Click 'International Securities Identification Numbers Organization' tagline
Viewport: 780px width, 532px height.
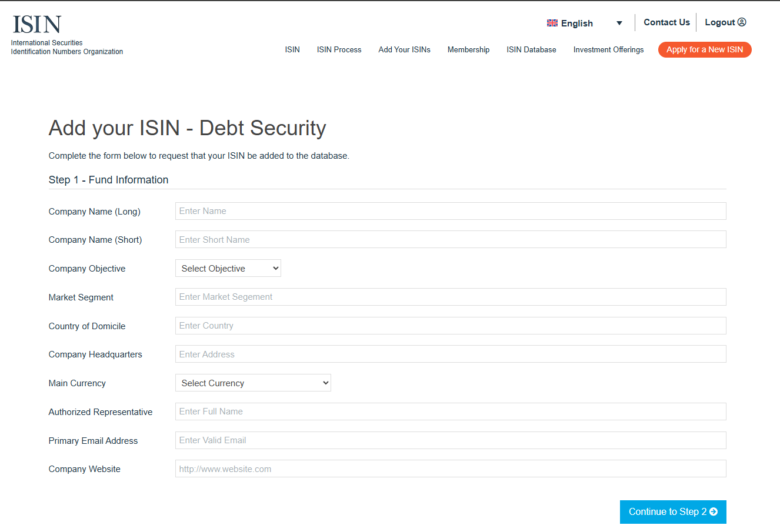[x=67, y=47]
